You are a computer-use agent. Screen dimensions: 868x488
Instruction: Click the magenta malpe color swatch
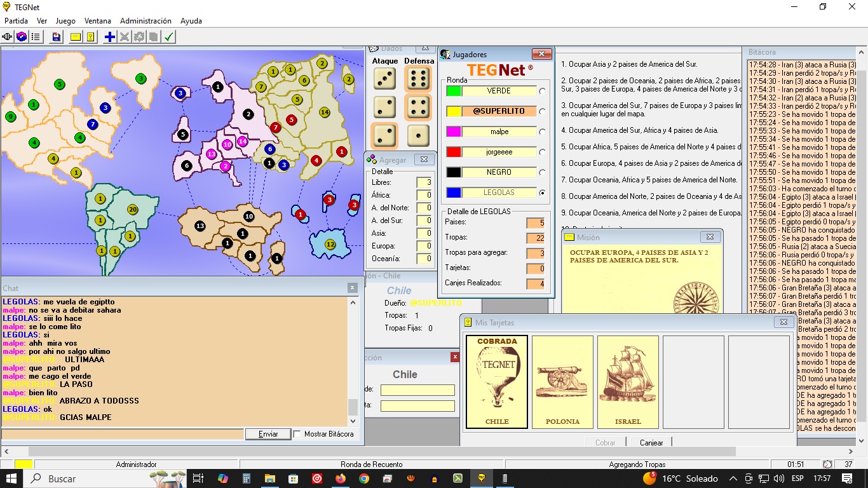(454, 132)
